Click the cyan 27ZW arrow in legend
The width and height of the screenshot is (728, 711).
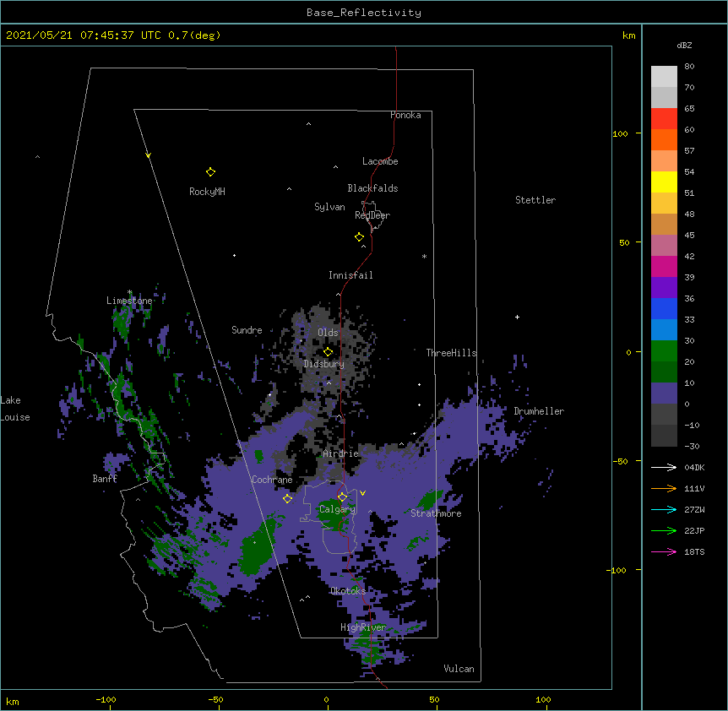pos(664,509)
